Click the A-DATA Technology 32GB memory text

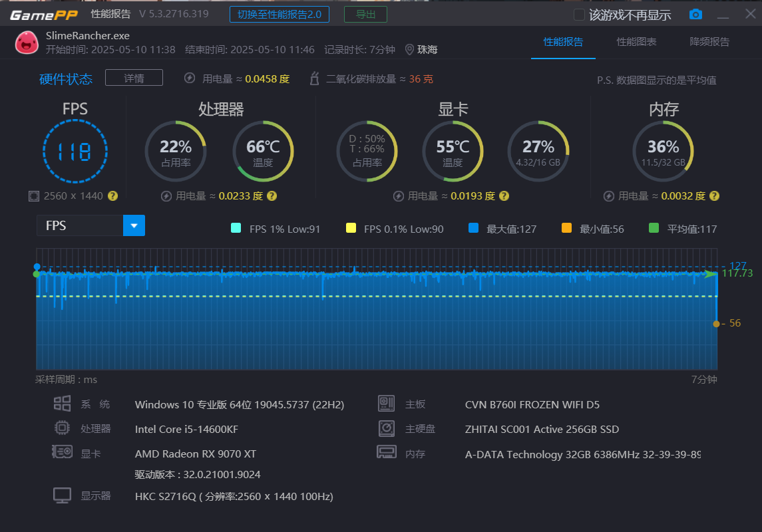pyautogui.click(x=583, y=454)
